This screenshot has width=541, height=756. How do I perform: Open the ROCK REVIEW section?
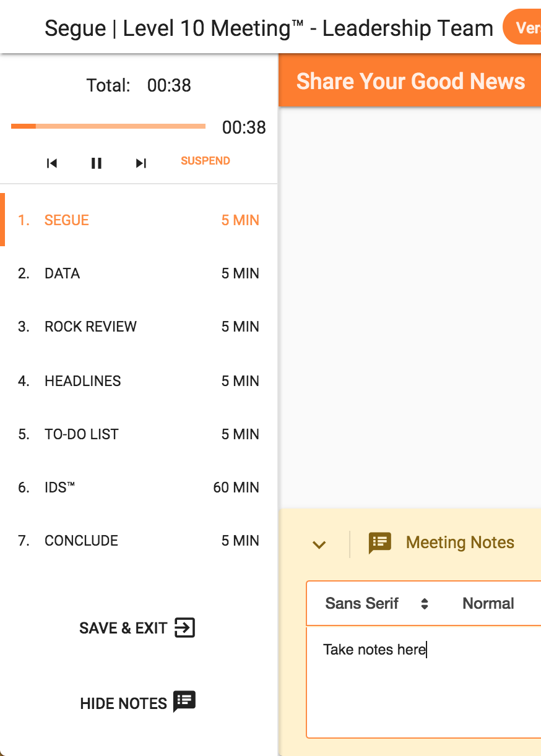click(139, 327)
